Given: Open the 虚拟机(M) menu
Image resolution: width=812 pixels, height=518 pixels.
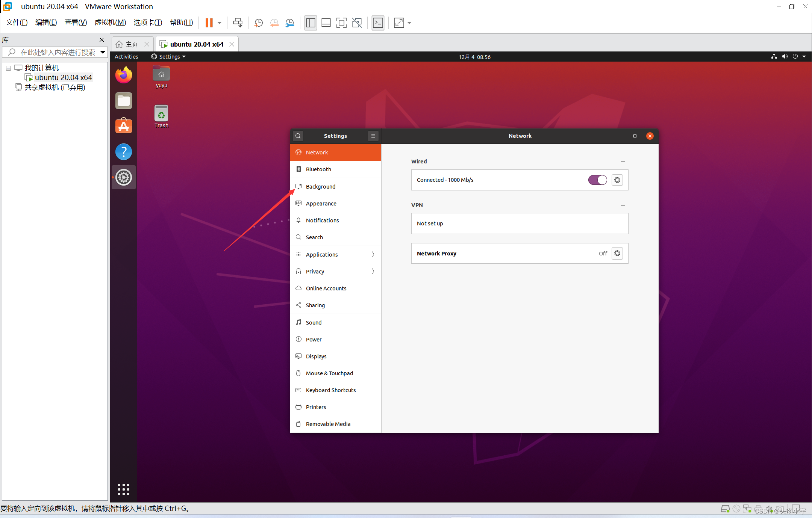Looking at the screenshot, I should point(110,23).
